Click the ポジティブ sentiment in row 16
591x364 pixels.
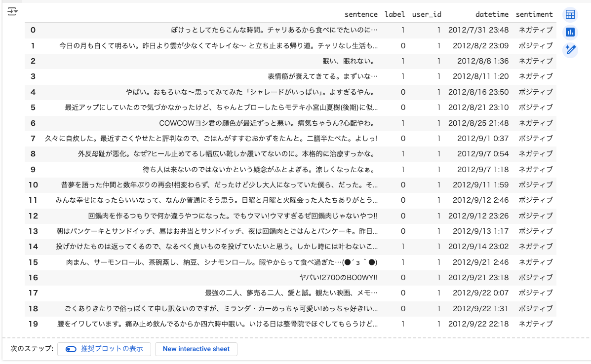pos(536,278)
